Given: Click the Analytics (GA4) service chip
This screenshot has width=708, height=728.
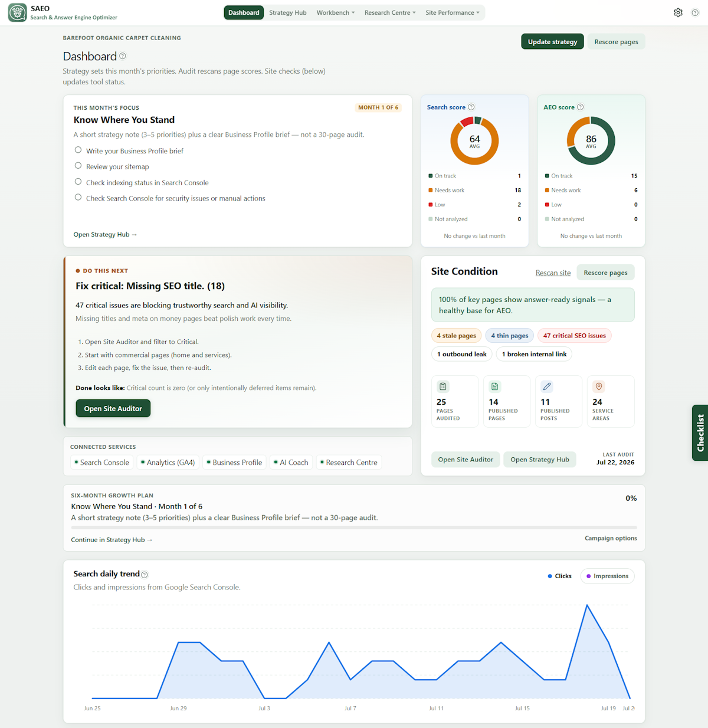Looking at the screenshot, I should [x=168, y=463].
